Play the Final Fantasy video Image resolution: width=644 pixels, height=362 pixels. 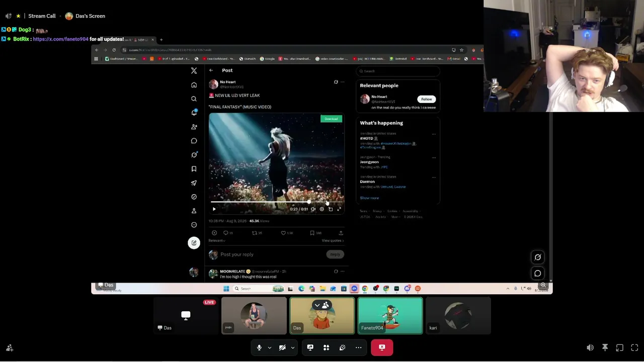coord(214,209)
